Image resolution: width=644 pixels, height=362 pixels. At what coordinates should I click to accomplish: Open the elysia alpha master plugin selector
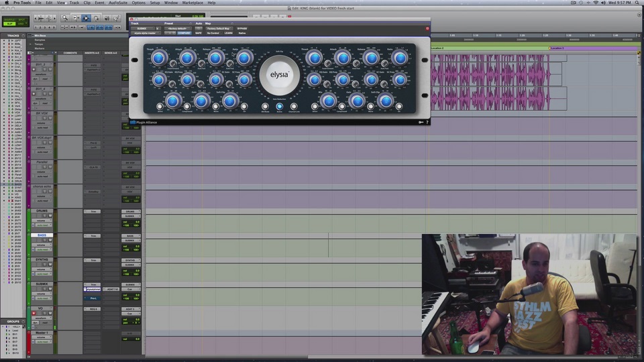pyautogui.click(x=146, y=33)
